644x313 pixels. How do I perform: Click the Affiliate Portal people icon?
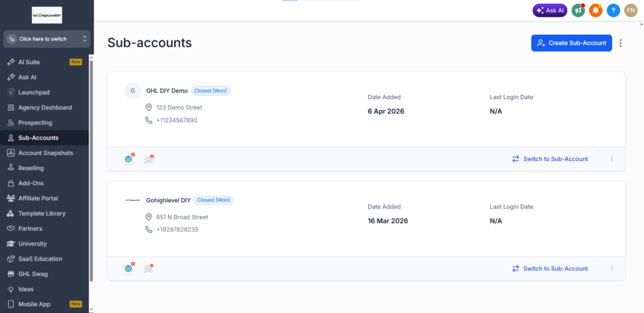(x=11, y=198)
